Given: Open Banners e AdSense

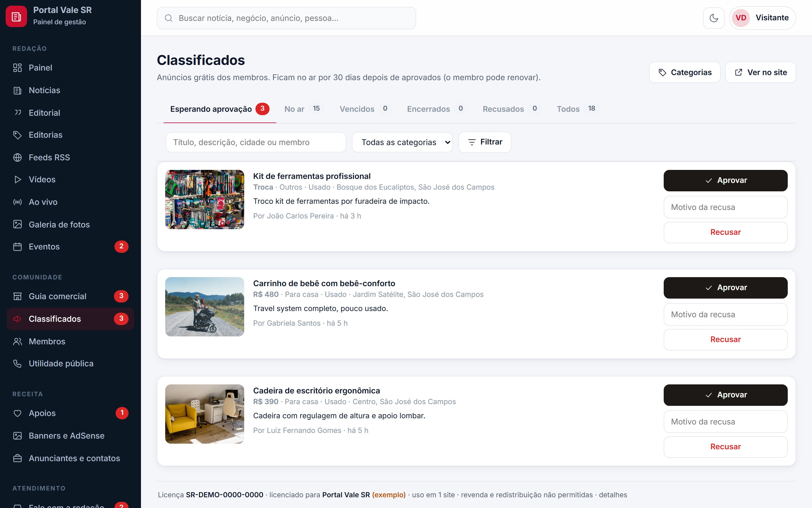Looking at the screenshot, I should point(70,435).
